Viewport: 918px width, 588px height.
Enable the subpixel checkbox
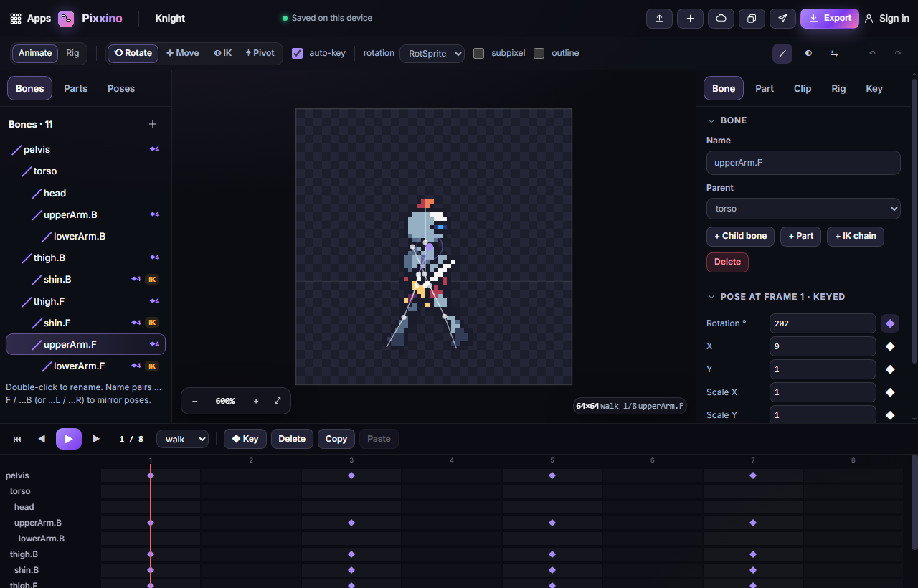[x=479, y=53]
